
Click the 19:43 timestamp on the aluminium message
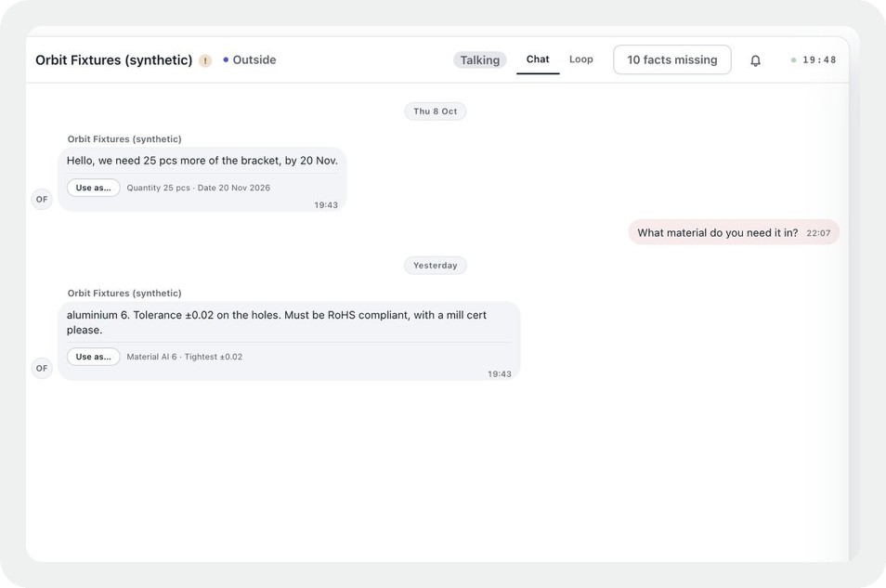point(500,374)
